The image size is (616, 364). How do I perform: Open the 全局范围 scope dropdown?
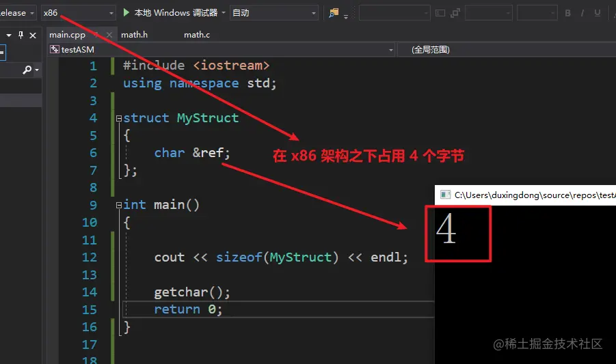coord(507,49)
